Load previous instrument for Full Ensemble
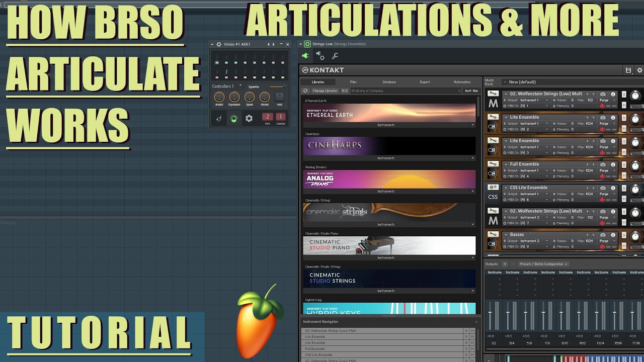Image resolution: width=644 pixels, height=362 pixels. coord(588,164)
